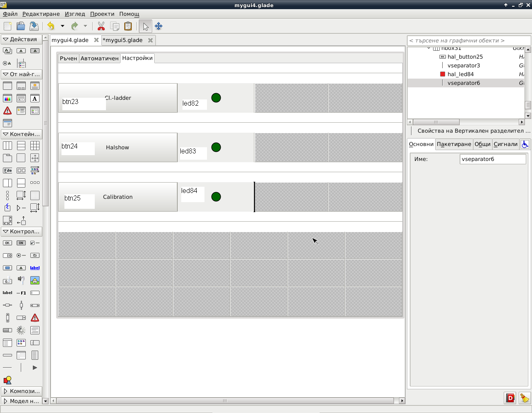Pick the Drawing Area shapes widget
Image resolution: width=532 pixels, height=413 pixels.
[7, 380]
